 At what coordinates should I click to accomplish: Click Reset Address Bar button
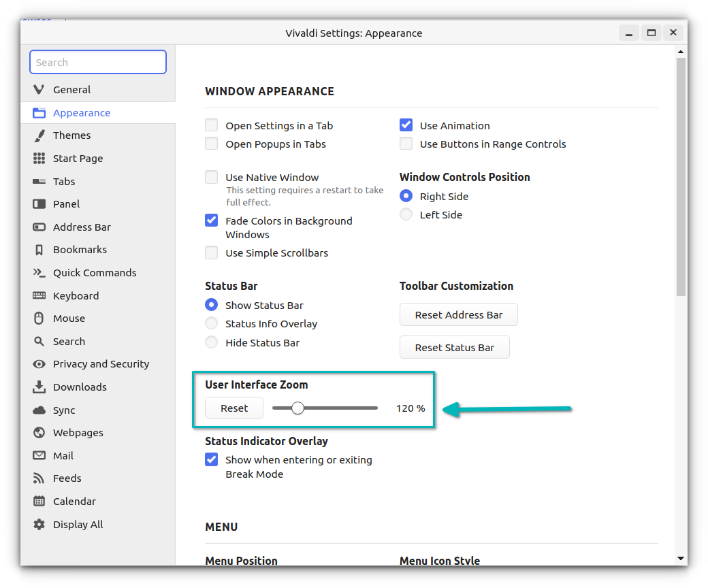click(x=458, y=315)
